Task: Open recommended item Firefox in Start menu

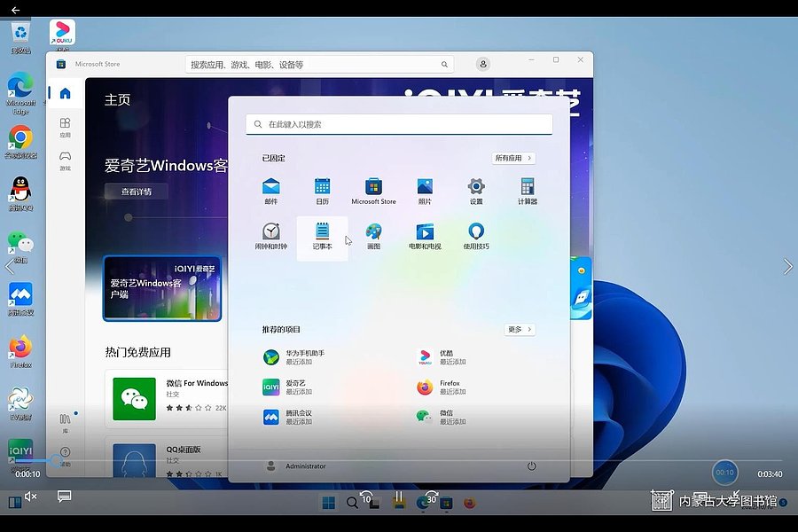Action: click(x=442, y=387)
